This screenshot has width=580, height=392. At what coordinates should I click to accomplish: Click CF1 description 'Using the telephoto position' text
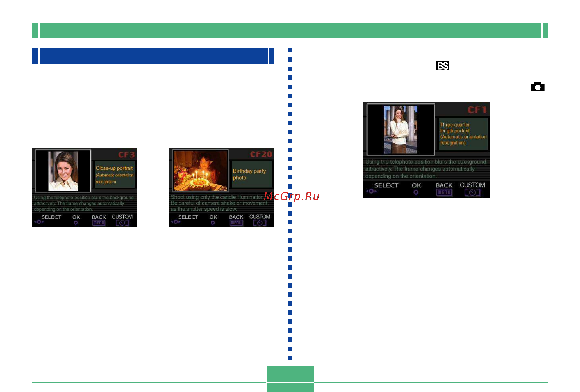(426, 162)
